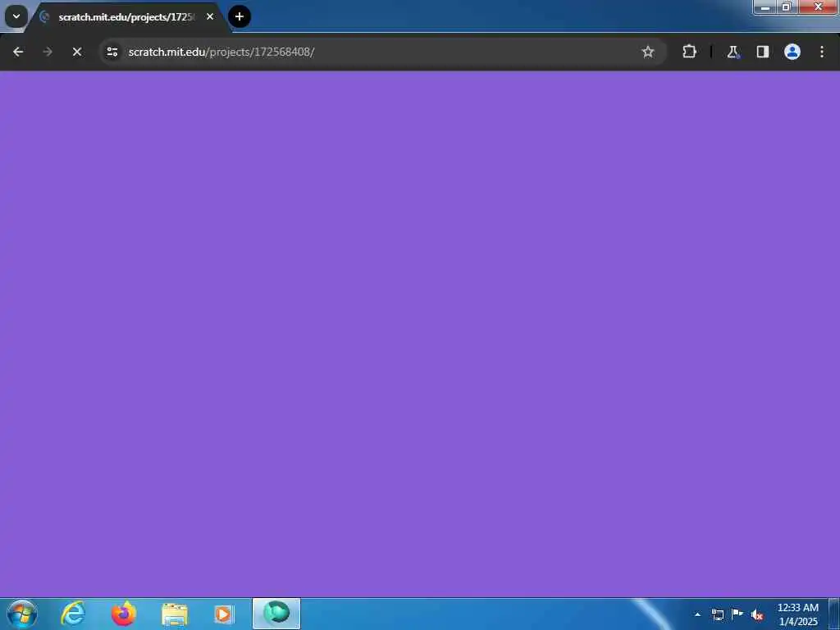The image size is (840, 630).
Task: Minimize the browser window
Action: [x=765, y=7]
